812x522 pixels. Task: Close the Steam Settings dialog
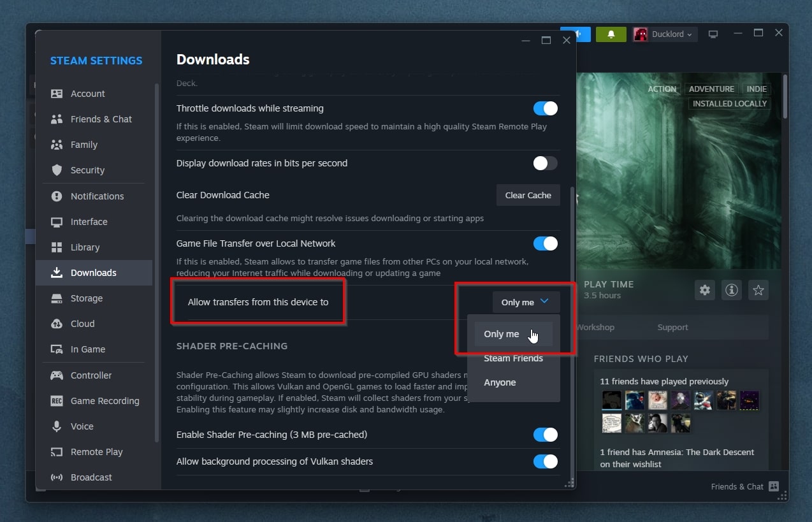pos(566,40)
